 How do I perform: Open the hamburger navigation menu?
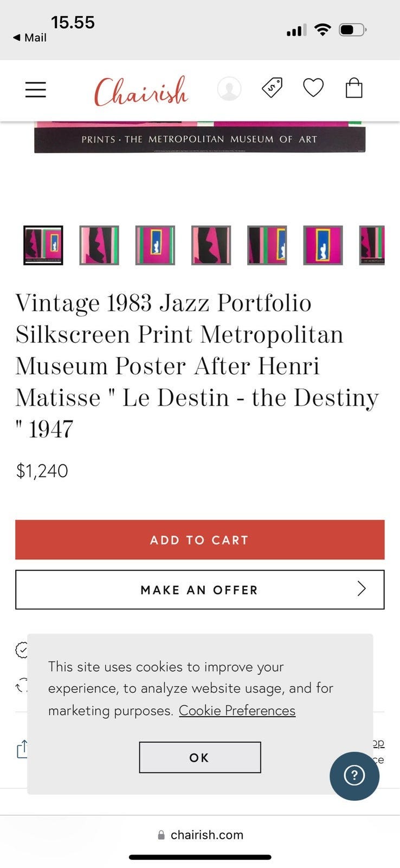[36, 89]
